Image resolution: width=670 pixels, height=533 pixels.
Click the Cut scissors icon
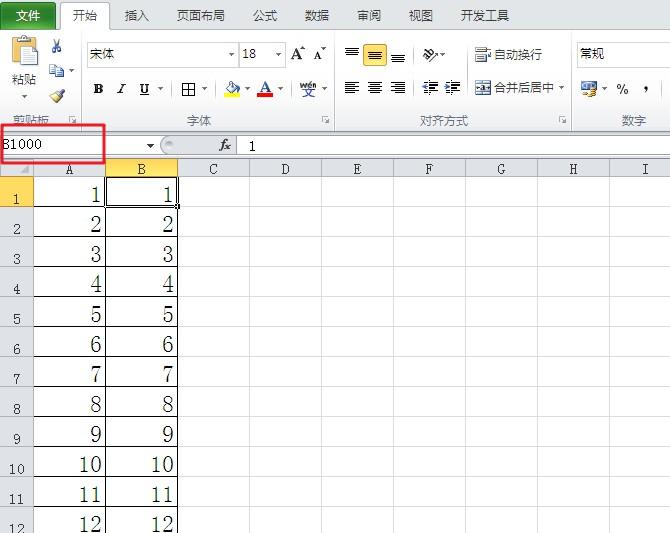click(x=56, y=46)
